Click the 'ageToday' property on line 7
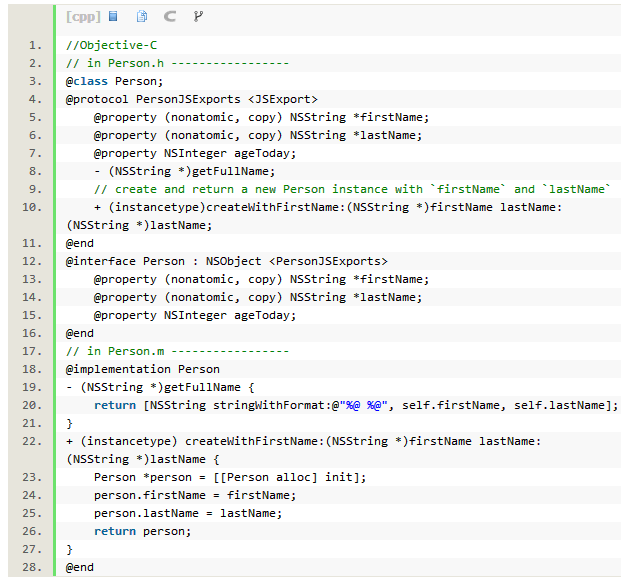629x577 pixels. (263, 153)
